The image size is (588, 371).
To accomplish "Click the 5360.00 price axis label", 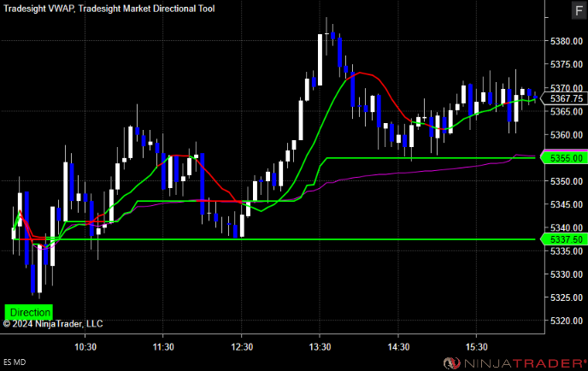I will [x=567, y=135].
